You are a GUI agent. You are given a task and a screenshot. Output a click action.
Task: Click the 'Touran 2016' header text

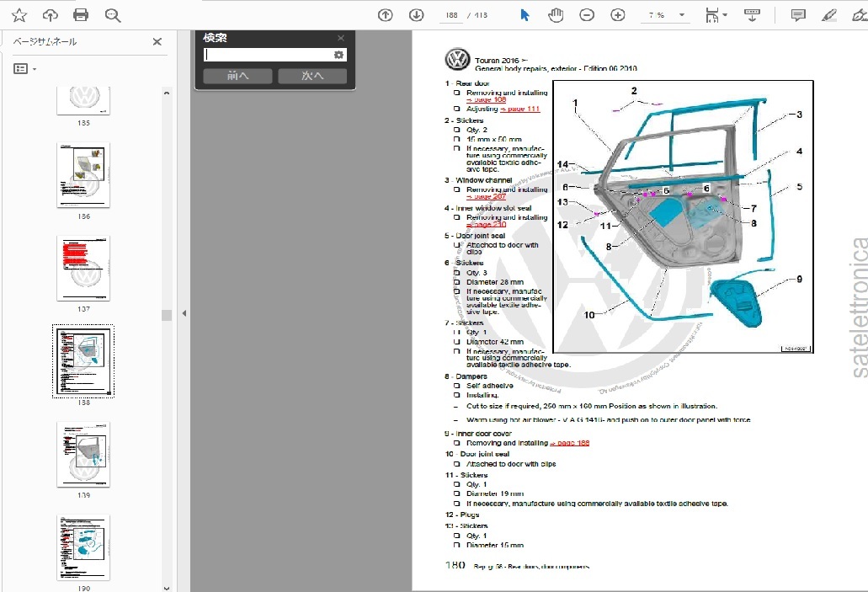(497, 61)
